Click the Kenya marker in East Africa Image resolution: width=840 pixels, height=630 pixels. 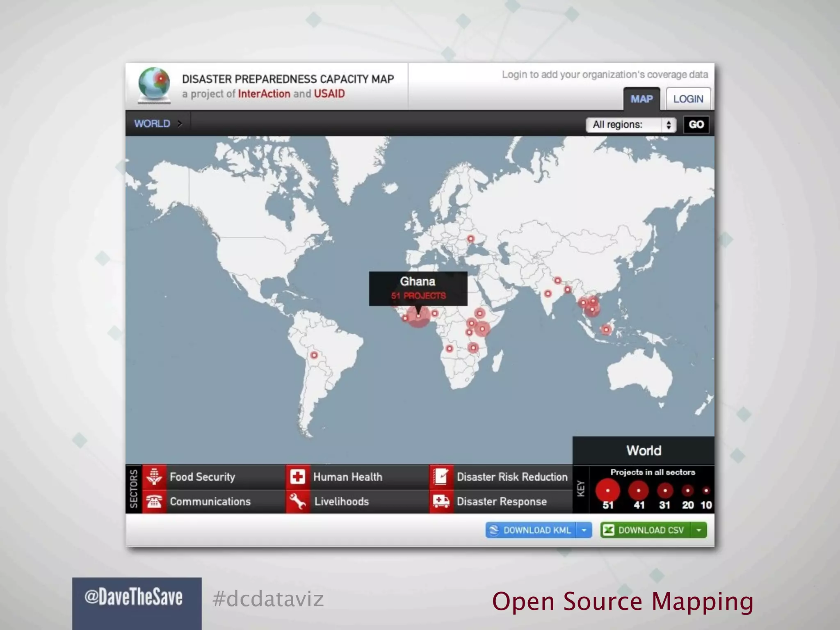pos(482,329)
